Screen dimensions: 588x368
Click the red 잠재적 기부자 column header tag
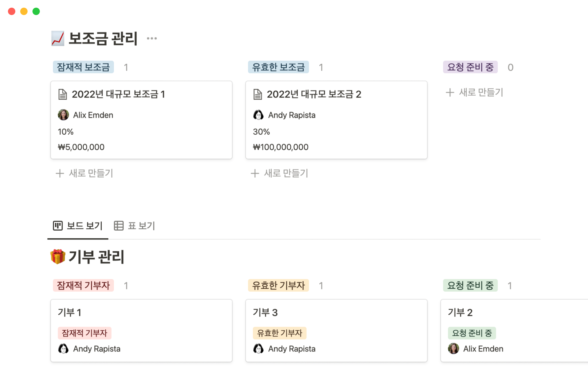[83, 286]
